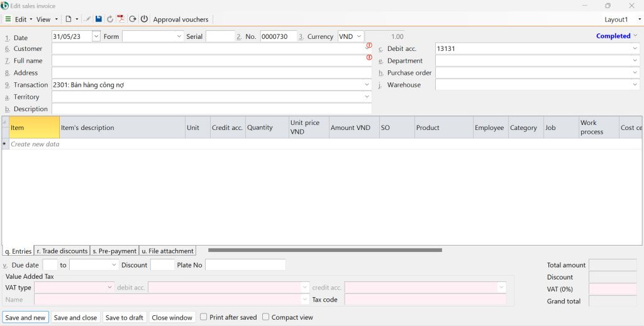Click the Save to draft button
Viewport: 644px width, 326px height.
click(125, 318)
